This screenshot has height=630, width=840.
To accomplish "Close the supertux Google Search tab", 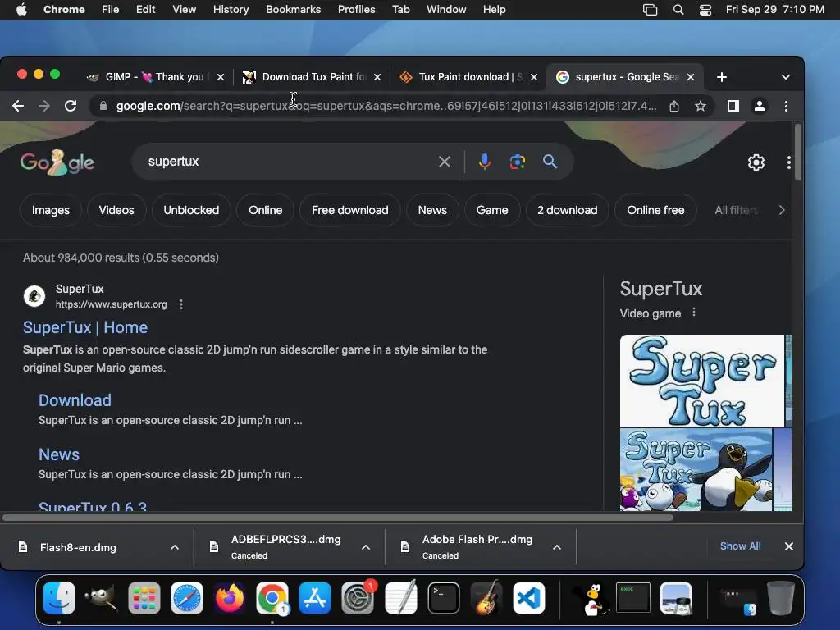I will click(691, 77).
